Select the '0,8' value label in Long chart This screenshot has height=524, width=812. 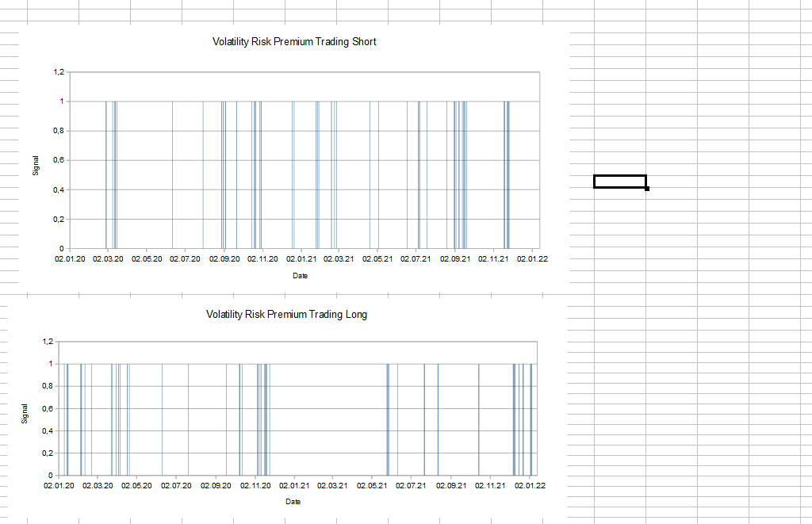(x=47, y=386)
